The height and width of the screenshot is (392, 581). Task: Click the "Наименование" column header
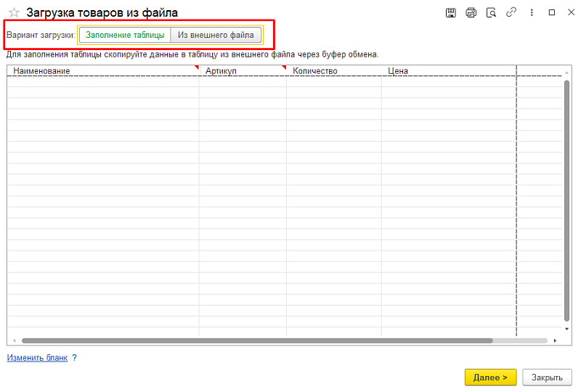tap(102, 71)
